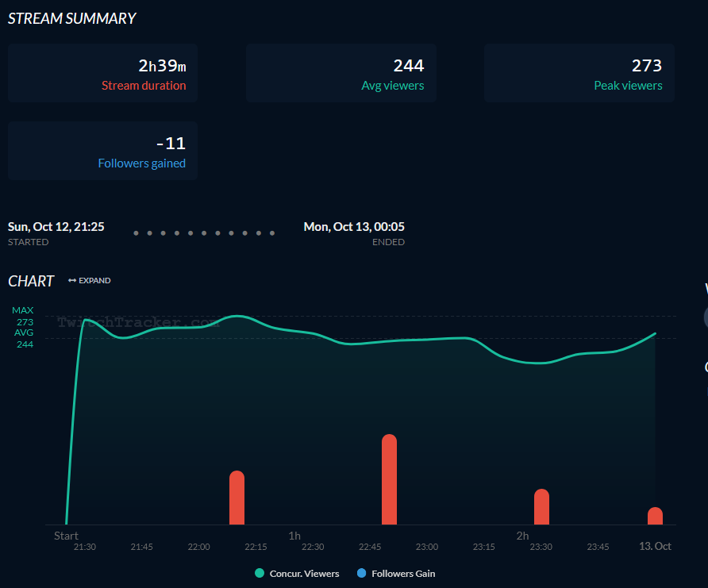708x588 pixels.
Task: Select the red bar near 23:30
Action: (x=542, y=506)
